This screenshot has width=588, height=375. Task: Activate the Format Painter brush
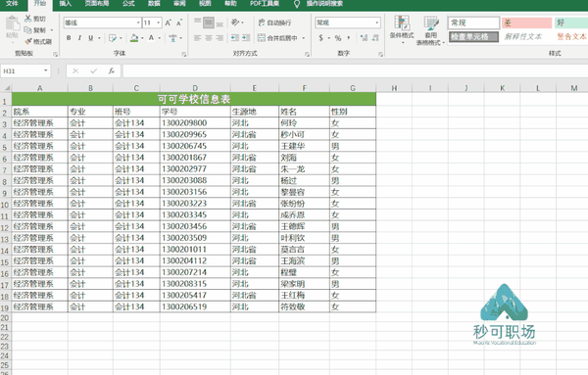pos(38,41)
